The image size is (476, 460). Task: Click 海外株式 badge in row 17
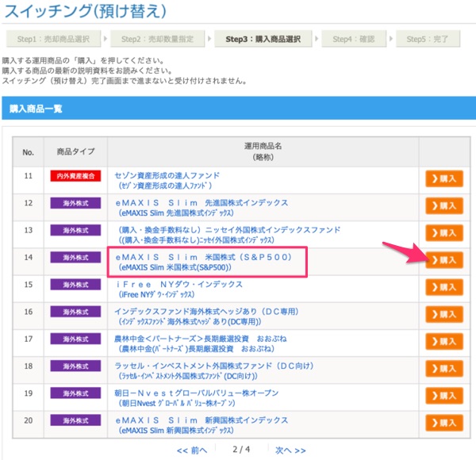75,339
